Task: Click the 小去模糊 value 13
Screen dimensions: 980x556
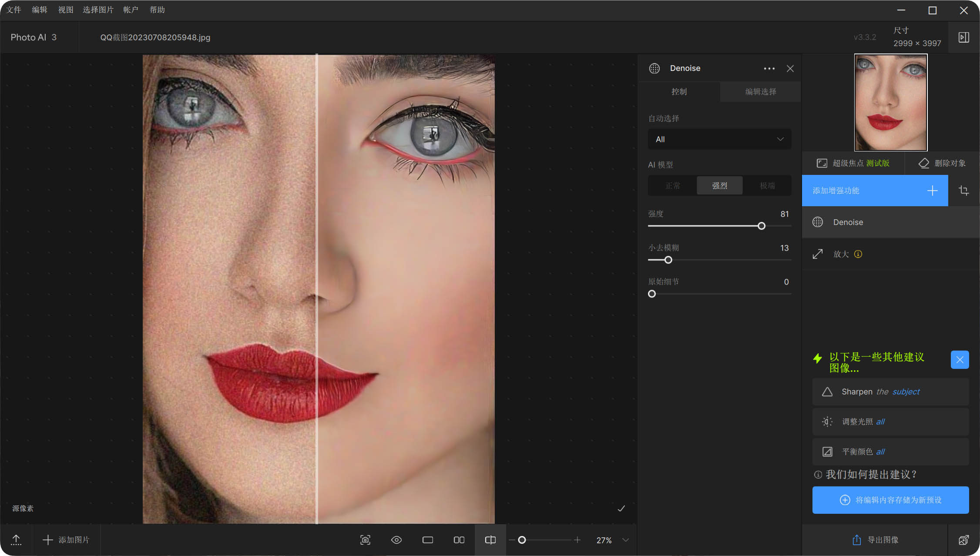Action: click(784, 248)
